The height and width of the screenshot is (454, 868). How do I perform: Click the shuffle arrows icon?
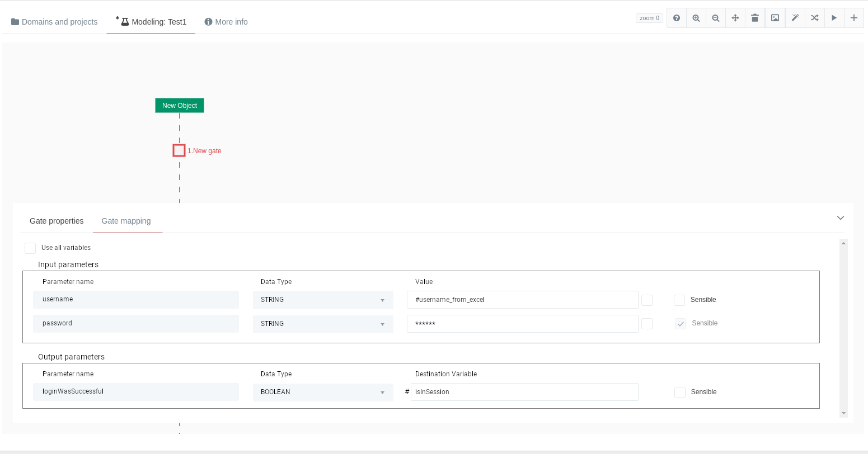[814, 18]
